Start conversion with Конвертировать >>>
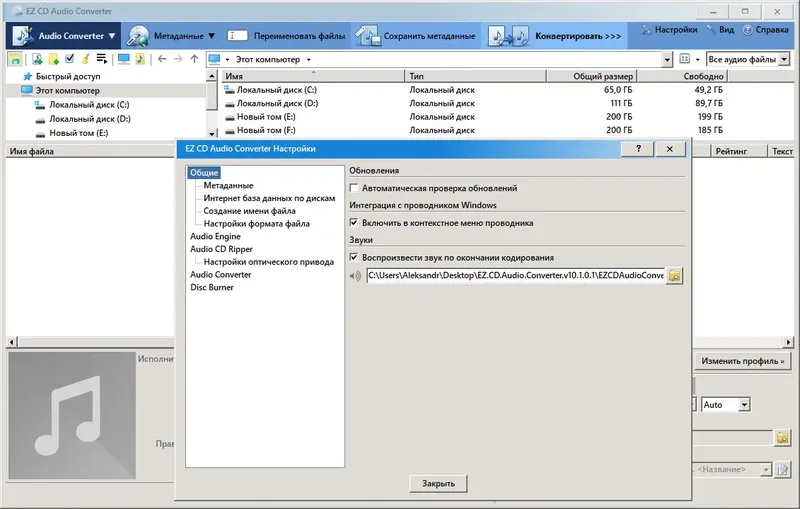This screenshot has width=800, height=509. 555,36
